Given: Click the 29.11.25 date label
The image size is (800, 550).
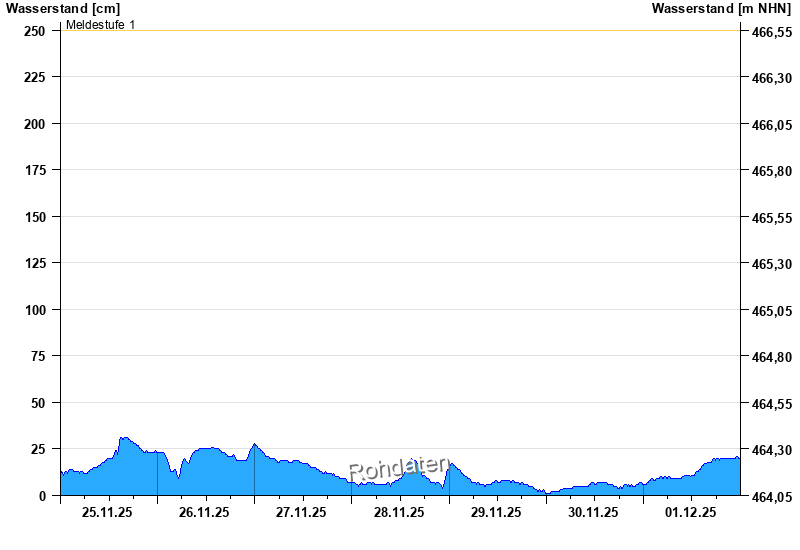Looking at the screenshot, I should click(x=496, y=512).
